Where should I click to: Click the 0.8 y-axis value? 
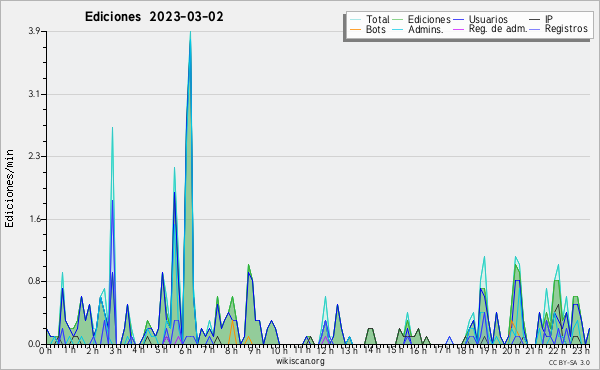34,281
